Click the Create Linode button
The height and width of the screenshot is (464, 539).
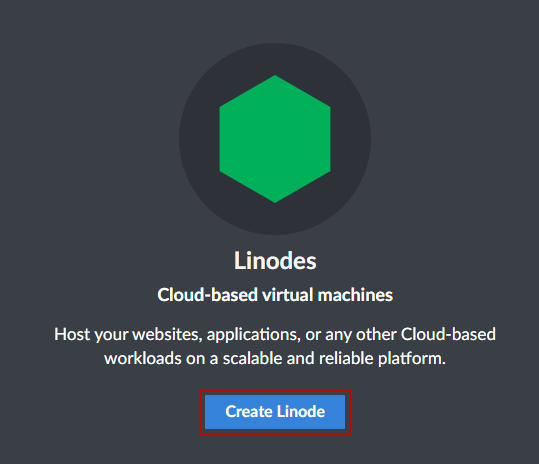coord(275,412)
